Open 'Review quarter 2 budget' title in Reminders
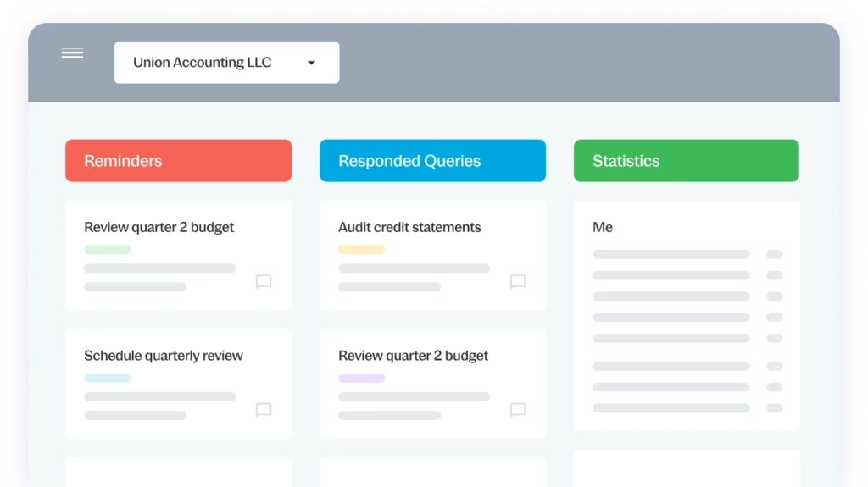 click(x=159, y=227)
